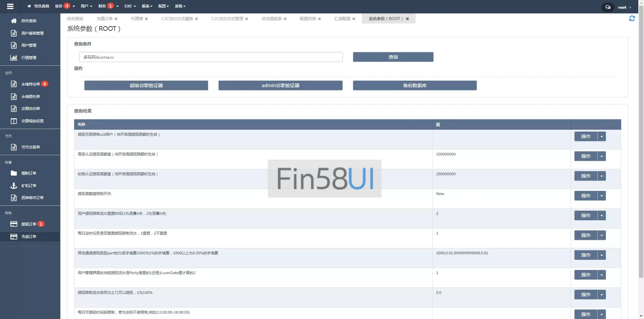This screenshot has width=644, height=319.
Task: Click the hamburger menu icon in top bar
Action: pos(10,6)
